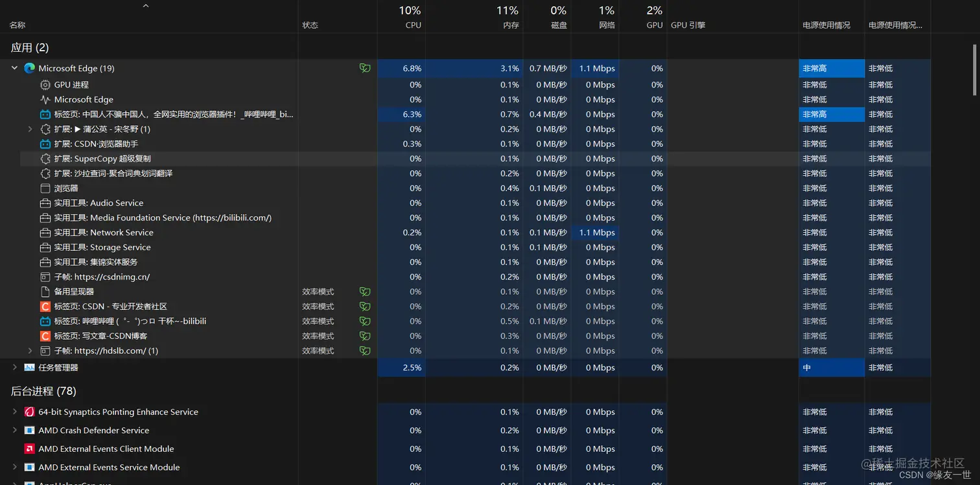Viewport: 980px width, 485px height.
Task: Click frame icon of hdslb.com subframe
Action: click(45, 351)
